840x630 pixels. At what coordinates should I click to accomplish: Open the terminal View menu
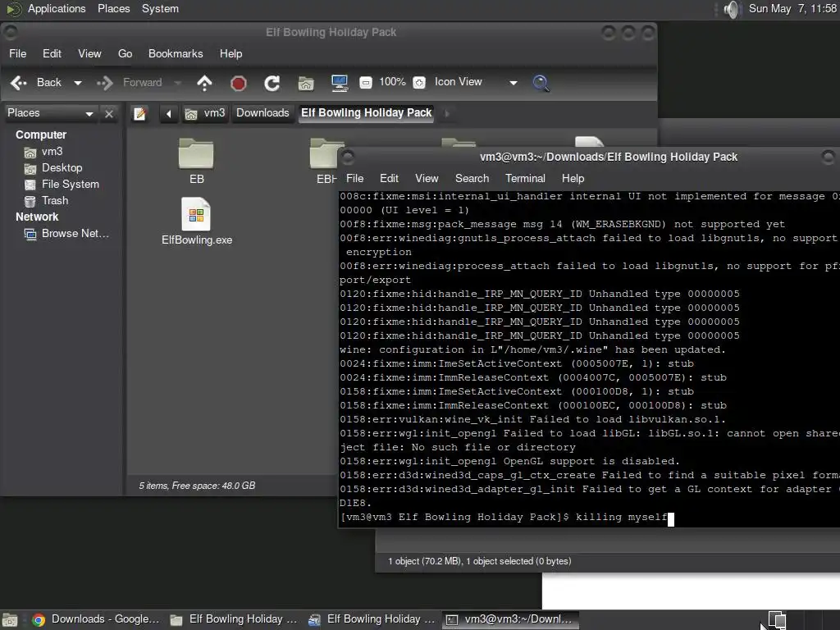(427, 178)
